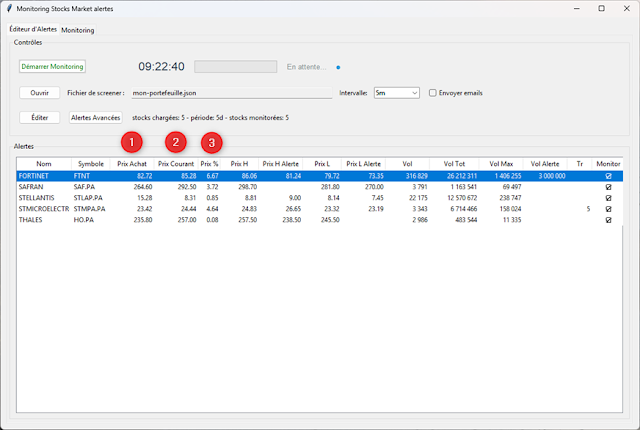
Task: Click the red circle marker numbered 2
Action: [x=175, y=143]
